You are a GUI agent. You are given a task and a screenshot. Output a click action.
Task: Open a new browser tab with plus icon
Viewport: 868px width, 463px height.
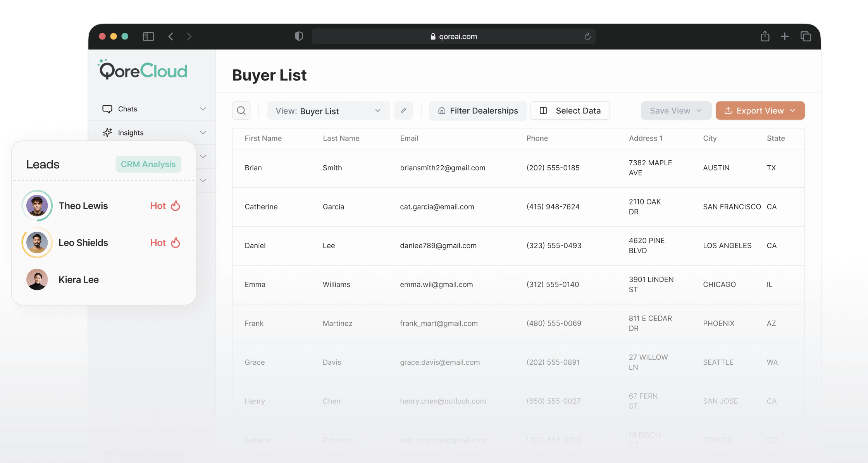click(x=785, y=36)
